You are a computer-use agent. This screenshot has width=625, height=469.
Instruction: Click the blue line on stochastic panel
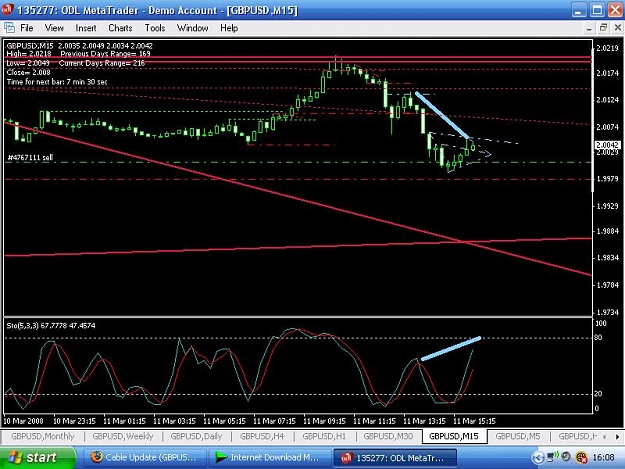click(x=451, y=349)
